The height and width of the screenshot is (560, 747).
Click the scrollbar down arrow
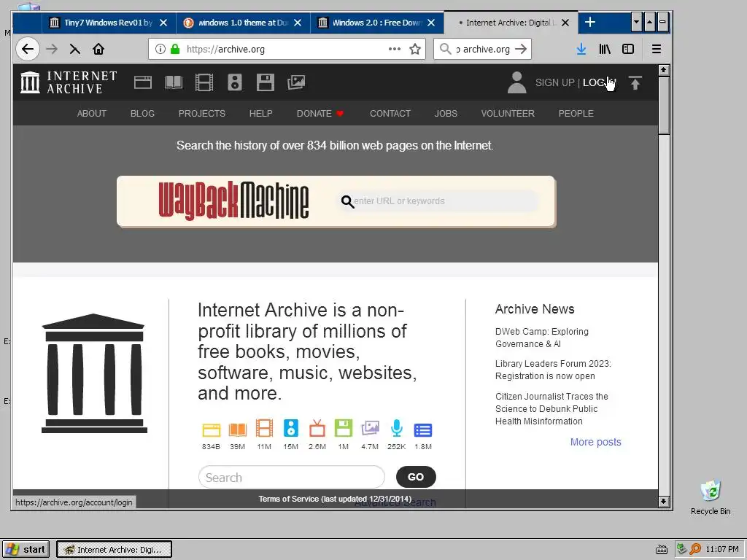[664, 501]
